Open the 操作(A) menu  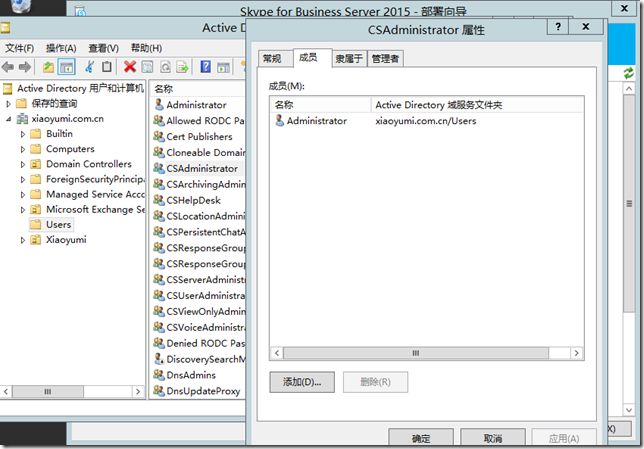click(61, 48)
